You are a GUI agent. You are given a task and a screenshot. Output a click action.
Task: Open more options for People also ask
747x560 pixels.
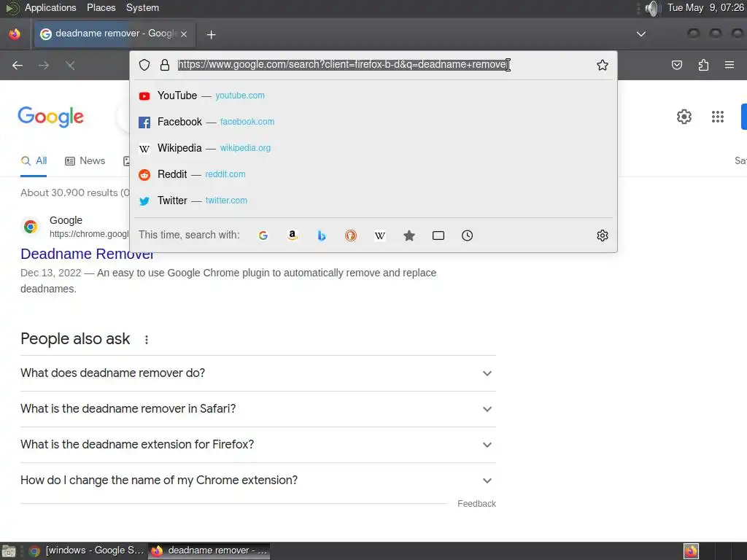point(147,340)
